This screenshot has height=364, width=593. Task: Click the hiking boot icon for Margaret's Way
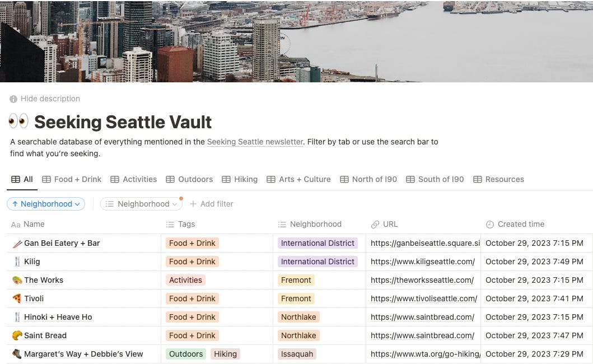click(17, 354)
